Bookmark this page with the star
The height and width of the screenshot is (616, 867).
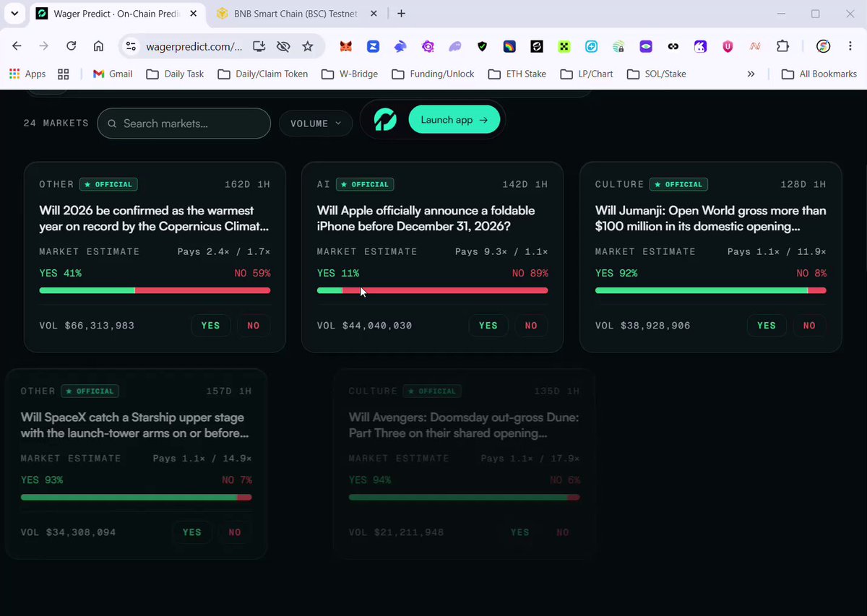point(308,46)
